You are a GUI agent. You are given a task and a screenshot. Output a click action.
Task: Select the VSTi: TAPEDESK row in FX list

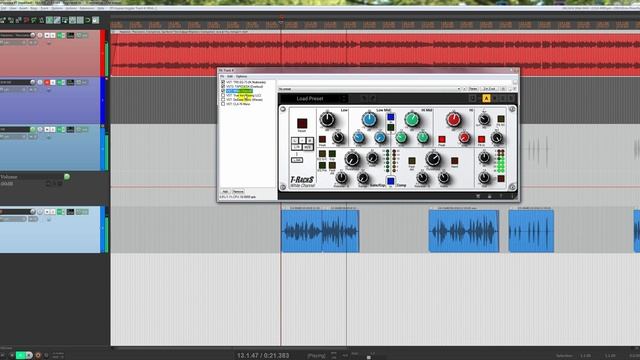tap(244, 87)
